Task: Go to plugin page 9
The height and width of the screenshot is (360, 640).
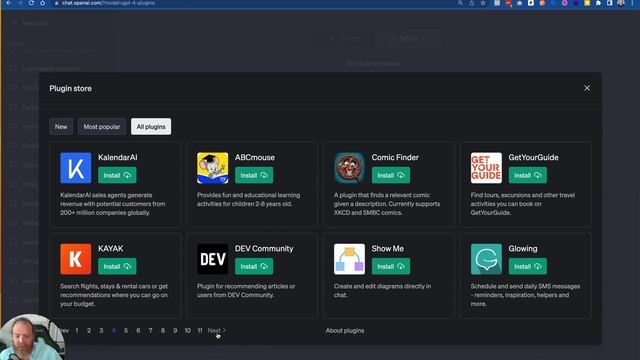Action: point(175,330)
